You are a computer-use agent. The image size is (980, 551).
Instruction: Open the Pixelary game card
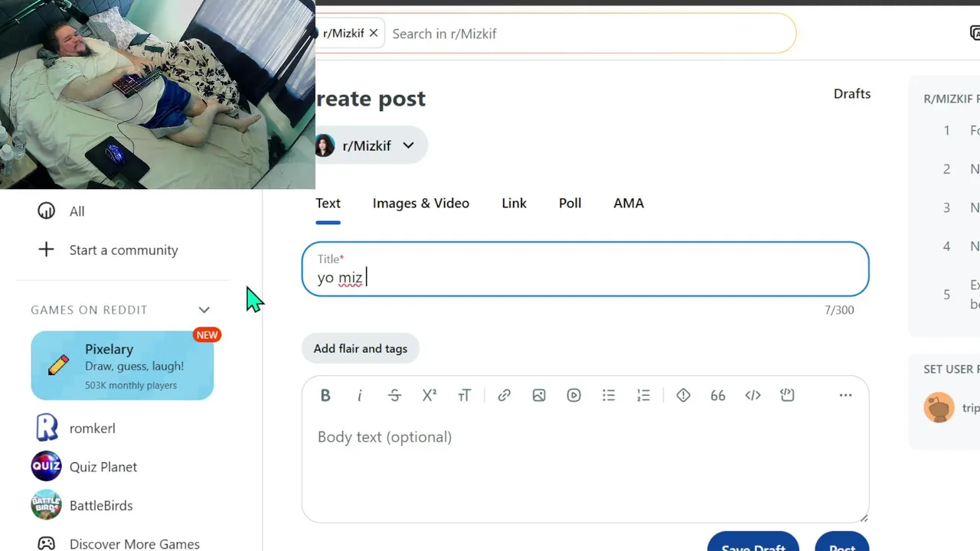(x=122, y=366)
